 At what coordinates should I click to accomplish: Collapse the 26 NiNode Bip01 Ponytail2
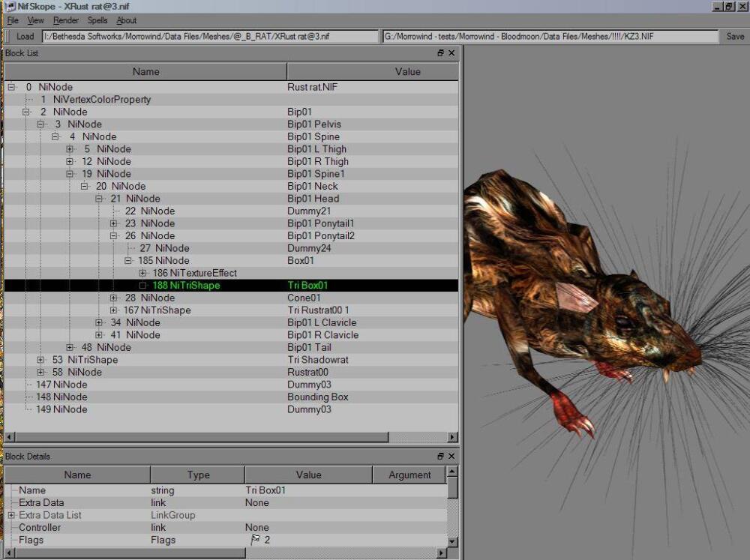point(114,235)
